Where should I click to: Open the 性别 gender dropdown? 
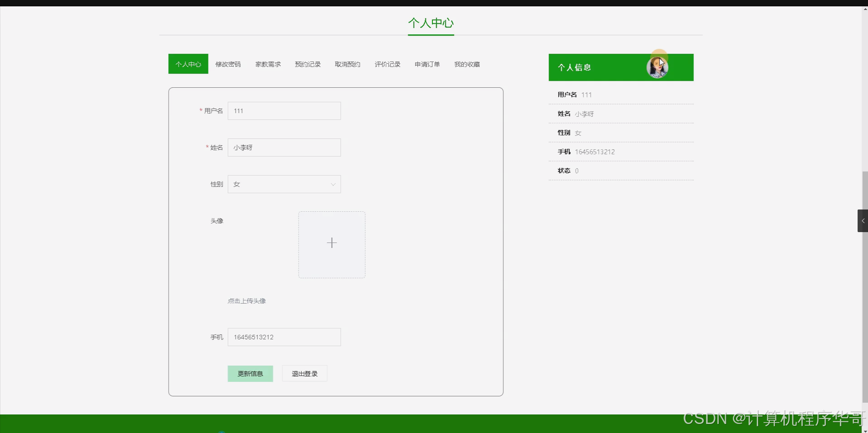(x=284, y=184)
